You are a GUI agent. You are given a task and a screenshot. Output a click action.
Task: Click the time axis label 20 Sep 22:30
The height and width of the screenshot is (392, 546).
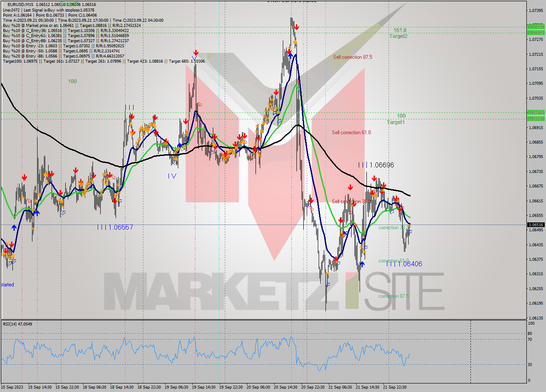(x=313, y=387)
